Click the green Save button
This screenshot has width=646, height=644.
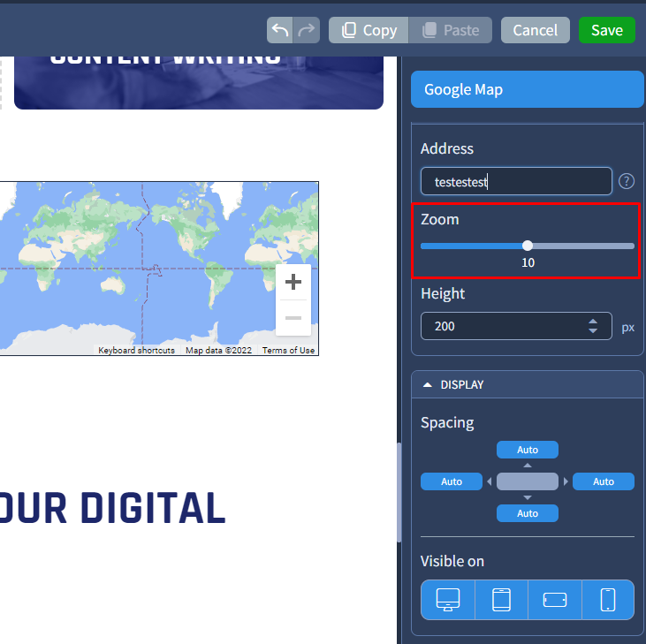tap(606, 30)
